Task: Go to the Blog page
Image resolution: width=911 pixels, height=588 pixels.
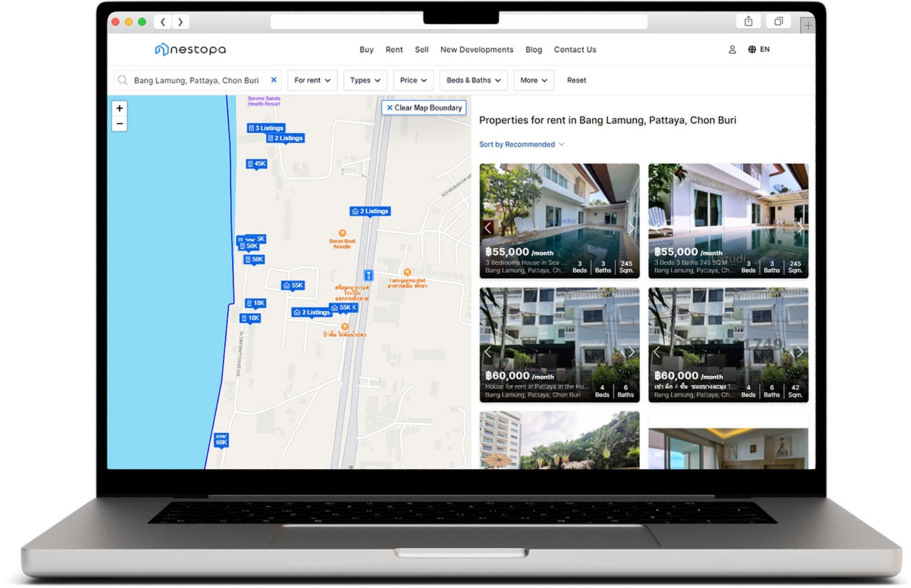Action: tap(533, 50)
